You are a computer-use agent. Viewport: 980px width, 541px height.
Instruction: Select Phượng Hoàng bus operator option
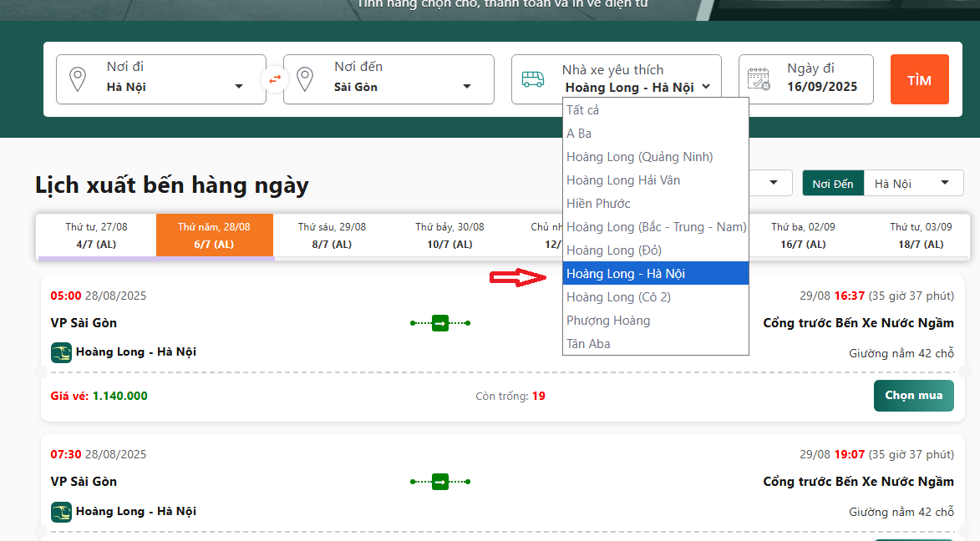click(608, 321)
